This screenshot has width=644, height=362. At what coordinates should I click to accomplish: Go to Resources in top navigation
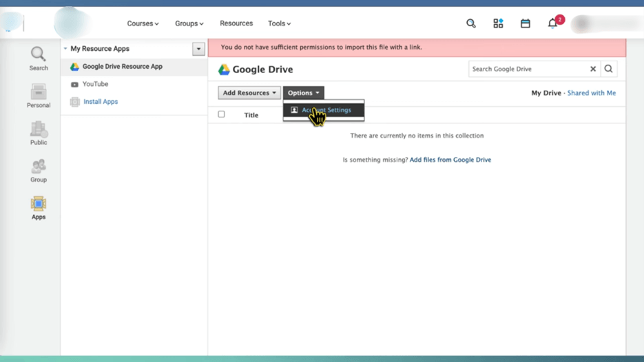[x=236, y=23]
